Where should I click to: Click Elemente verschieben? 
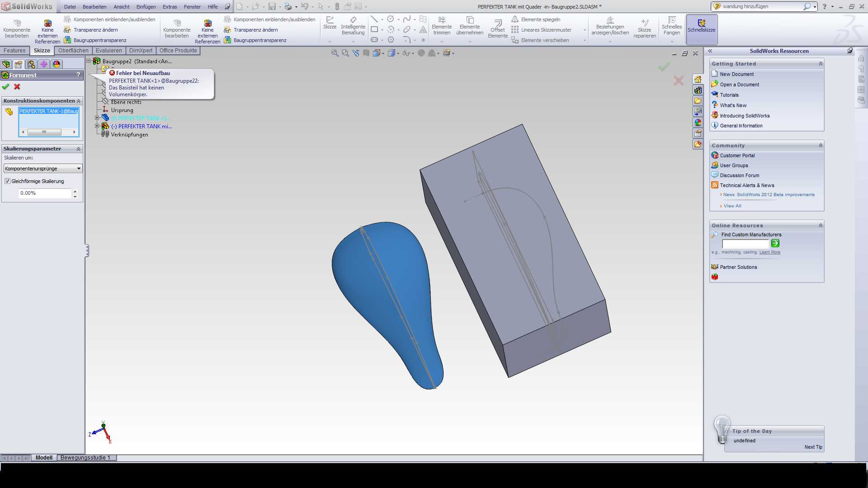tap(540, 40)
